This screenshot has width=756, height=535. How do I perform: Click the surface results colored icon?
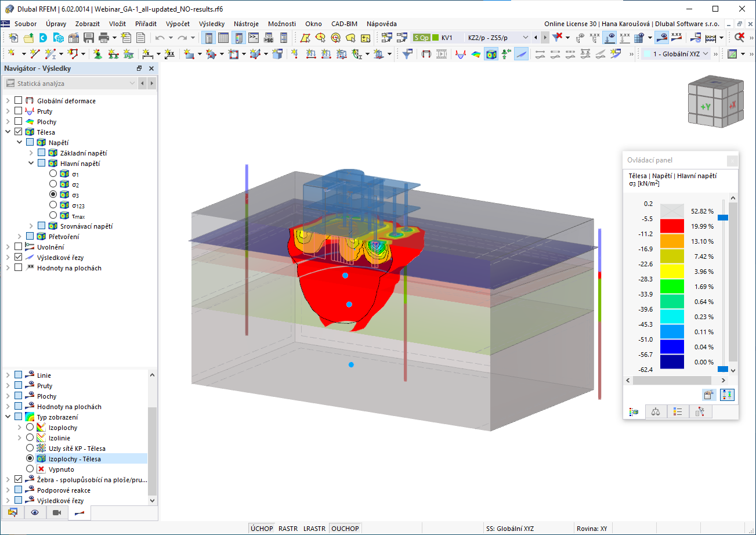[476, 54]
